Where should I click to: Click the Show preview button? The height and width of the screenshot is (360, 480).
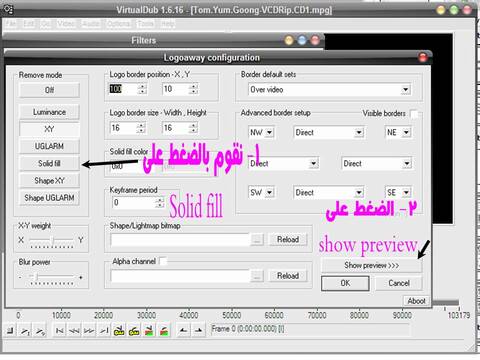point(371,265)
